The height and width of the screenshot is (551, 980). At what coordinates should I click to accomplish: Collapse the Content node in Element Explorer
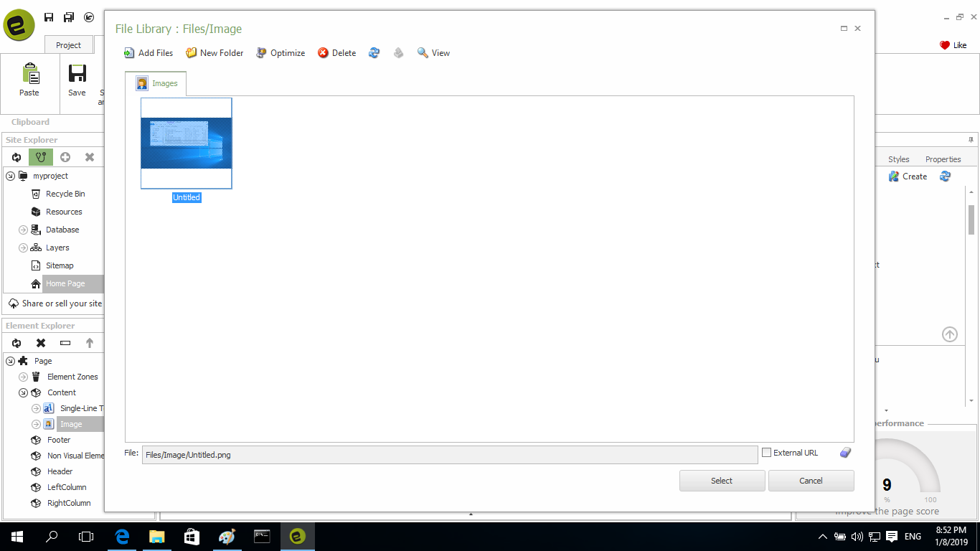tap(23, 392)
